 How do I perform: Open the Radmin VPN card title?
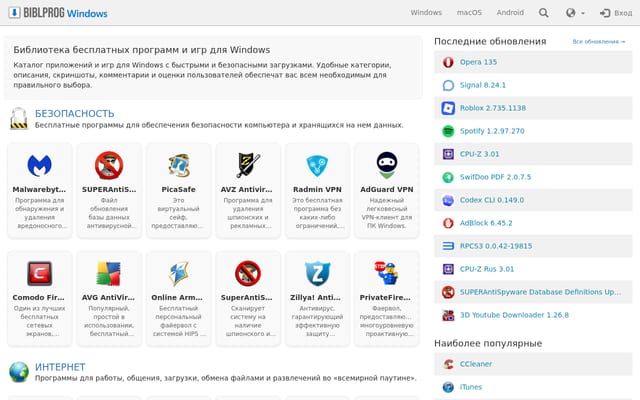tap(317, 189)
